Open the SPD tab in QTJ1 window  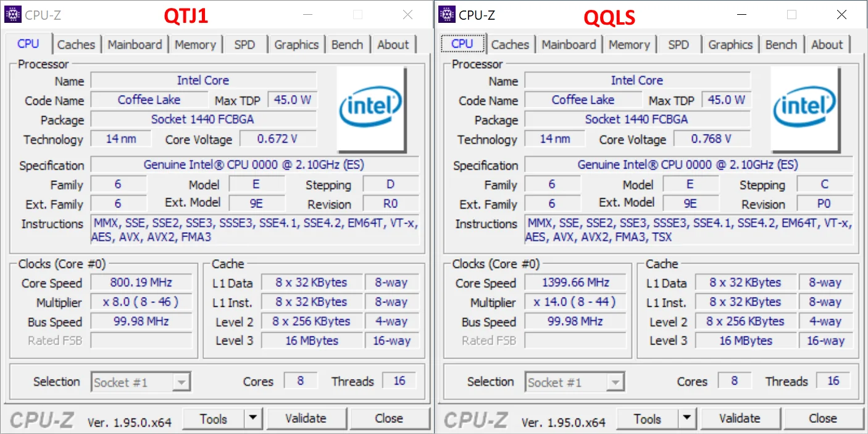[x=244, y=44]
